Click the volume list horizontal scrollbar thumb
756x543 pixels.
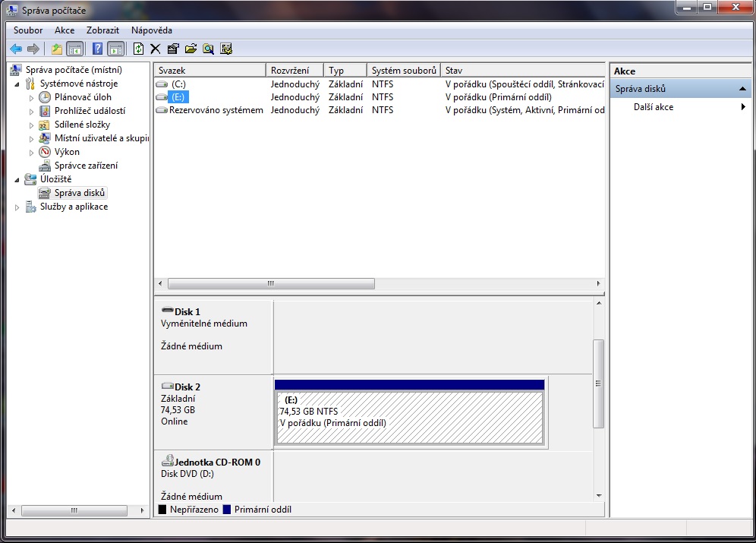pyautogui.click(x=271, y=283)
